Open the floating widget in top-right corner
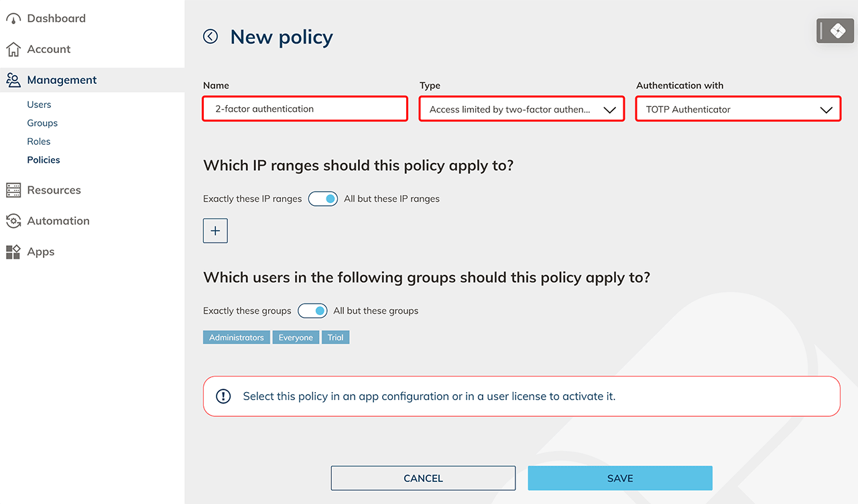The image size is (858, 504). tap(835, 31)
